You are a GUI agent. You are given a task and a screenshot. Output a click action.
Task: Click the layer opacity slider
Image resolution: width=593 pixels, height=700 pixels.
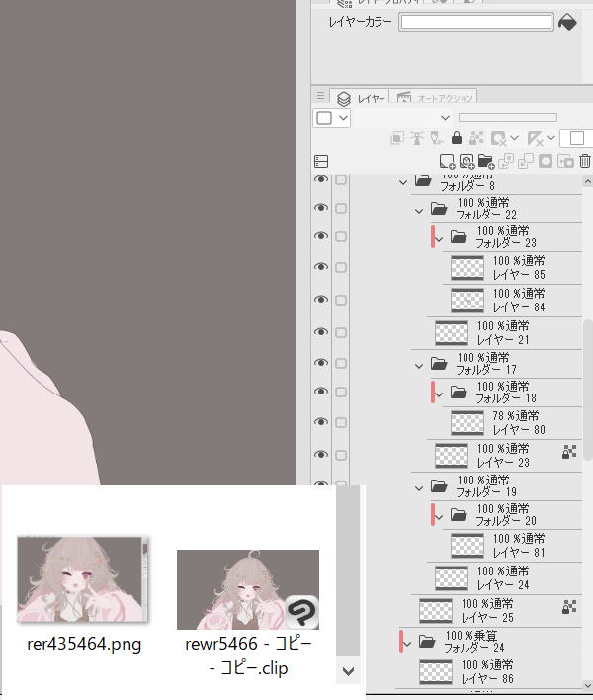508,118
